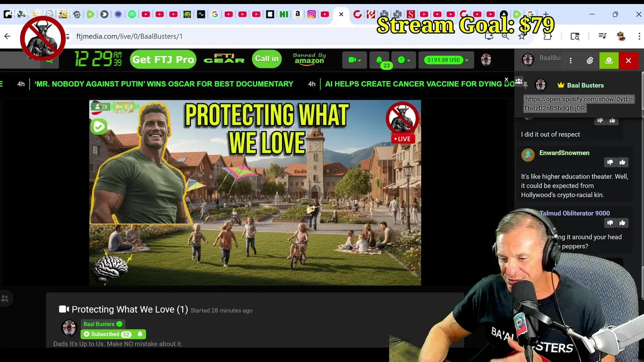This screenshot has width=644, height=362.
Task: Click the viewer count 22 badge
Action: [101, 107]
